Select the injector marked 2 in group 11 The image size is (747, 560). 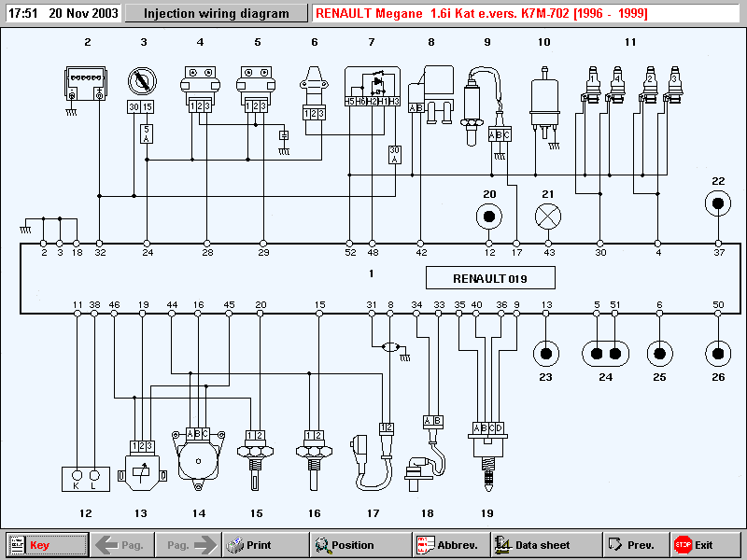point(650,85)
